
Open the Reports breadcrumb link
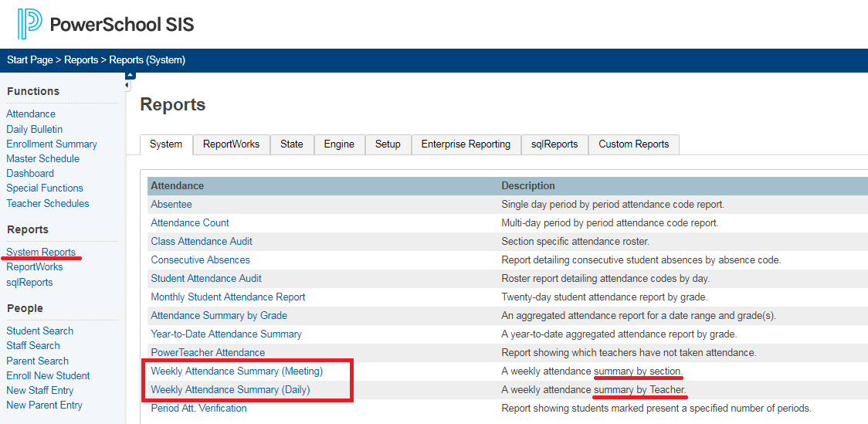pyautogui.click(x=81, y=60)
